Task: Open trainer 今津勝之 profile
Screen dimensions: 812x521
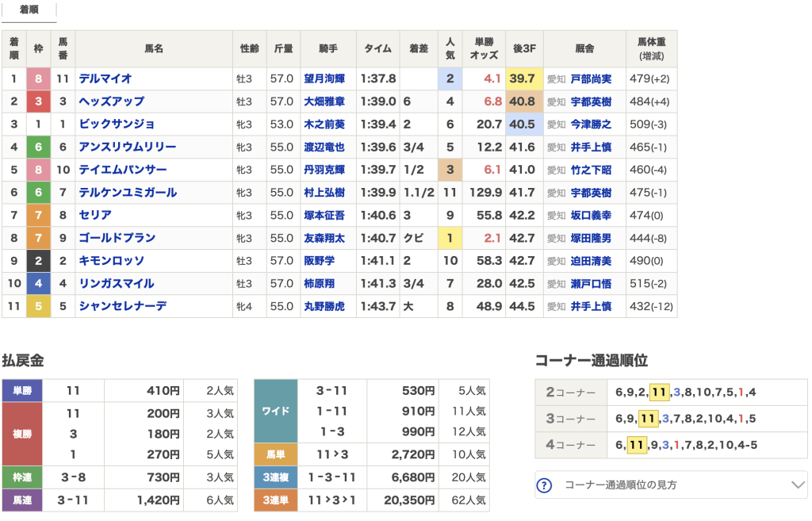Action: coord(591,125)
